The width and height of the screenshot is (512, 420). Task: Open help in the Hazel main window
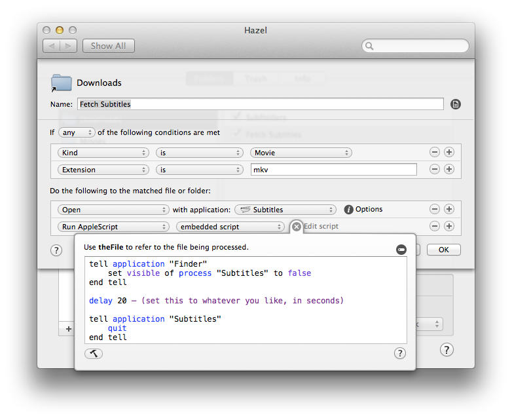(x=447, y=350)
